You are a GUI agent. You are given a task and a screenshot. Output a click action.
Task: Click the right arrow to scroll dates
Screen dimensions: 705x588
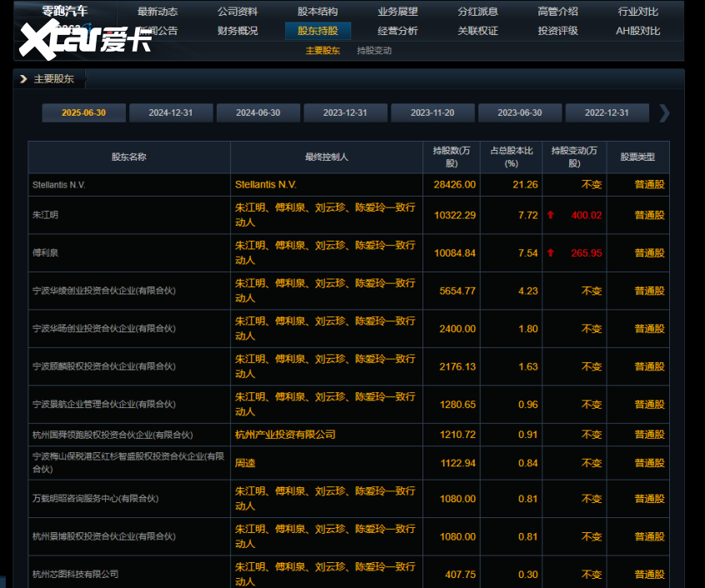click(x=663, y=113)
